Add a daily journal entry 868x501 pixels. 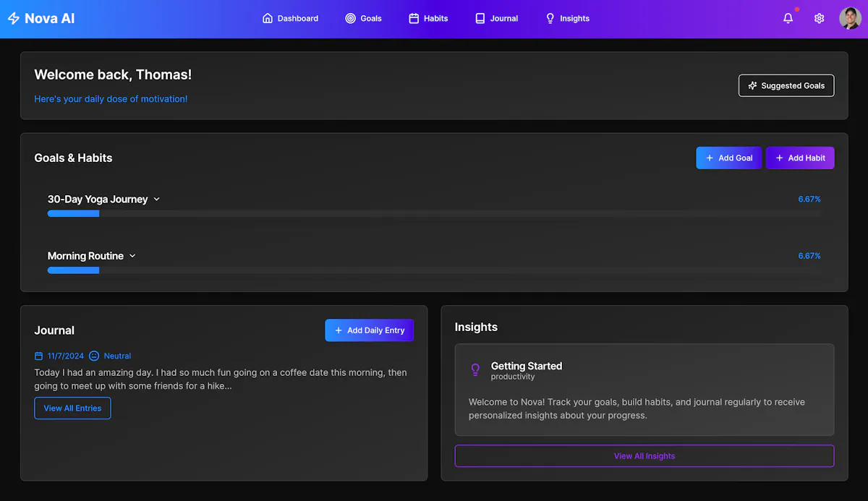point(369,330)
